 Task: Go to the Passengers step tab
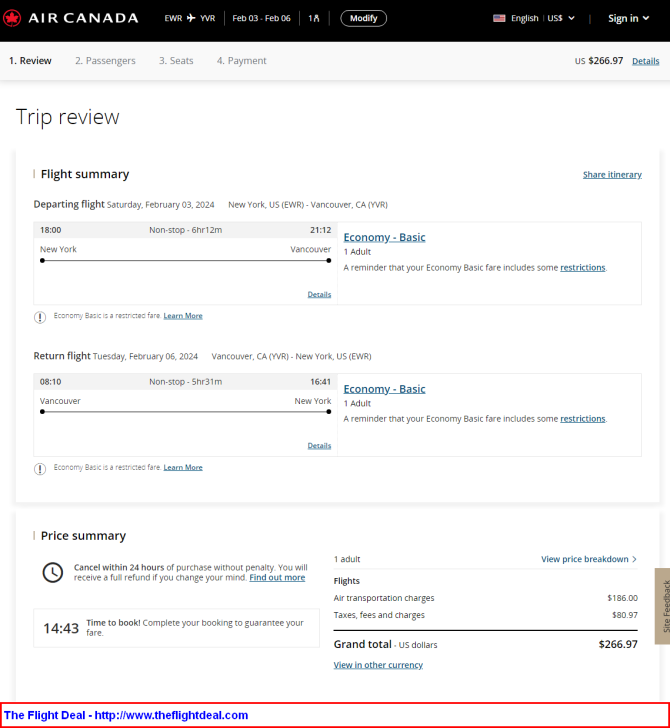(x=105, y=61)
